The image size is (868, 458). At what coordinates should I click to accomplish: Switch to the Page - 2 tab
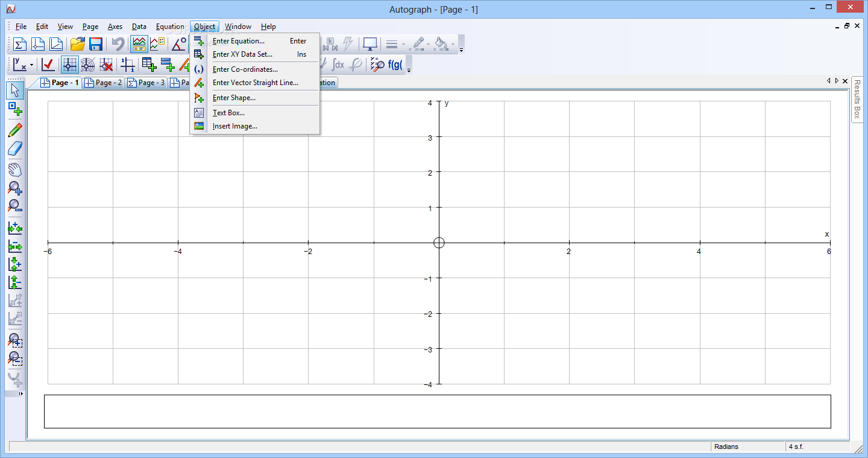[103, 83]
